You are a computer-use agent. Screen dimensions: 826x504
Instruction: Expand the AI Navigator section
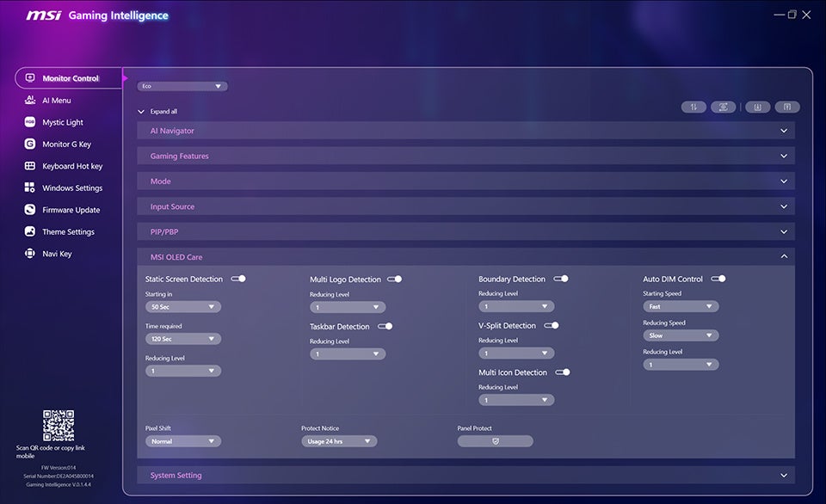465,131
